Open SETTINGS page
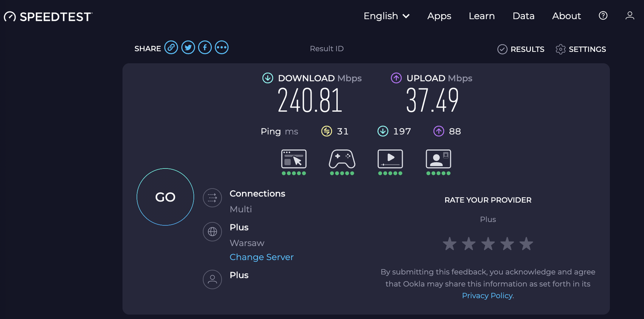The height and width of the screenshot is (319, 644). [x=581, y=49]
